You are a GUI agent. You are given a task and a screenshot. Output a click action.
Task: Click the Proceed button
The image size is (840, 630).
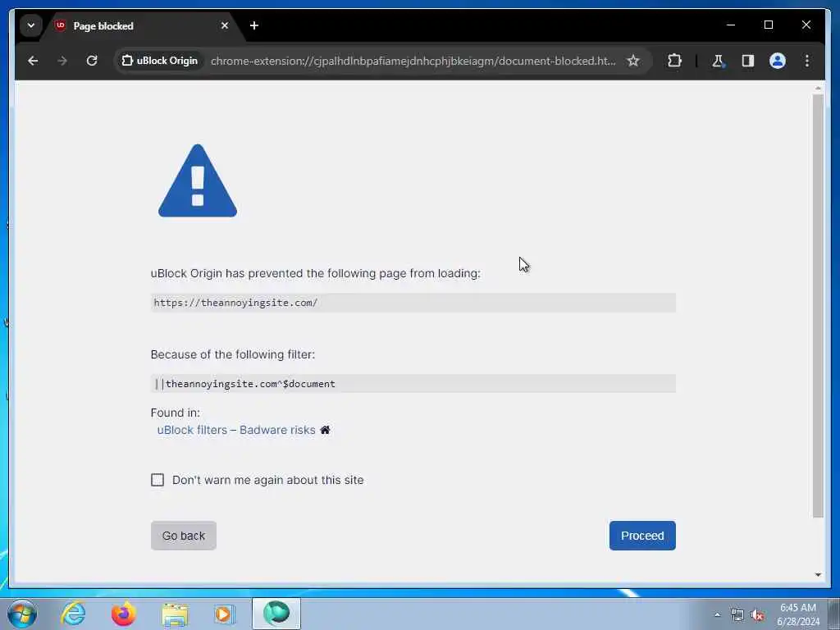[x=642, y=535]
